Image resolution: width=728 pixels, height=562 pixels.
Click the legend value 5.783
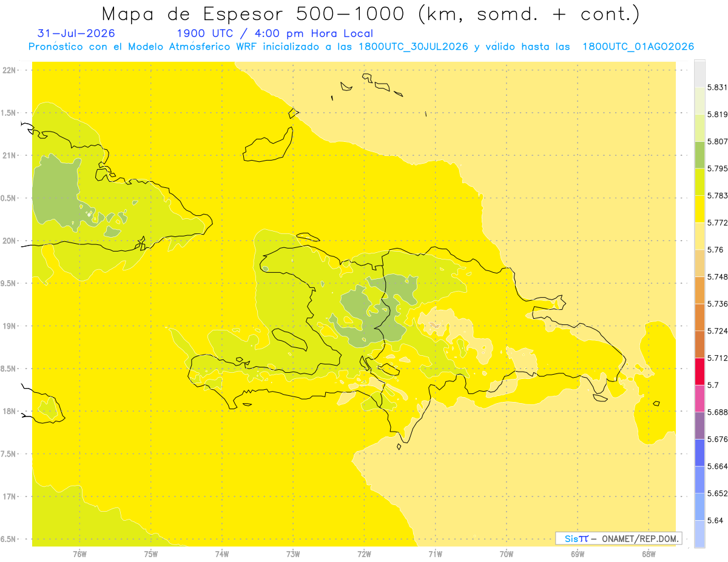[718, 195]
